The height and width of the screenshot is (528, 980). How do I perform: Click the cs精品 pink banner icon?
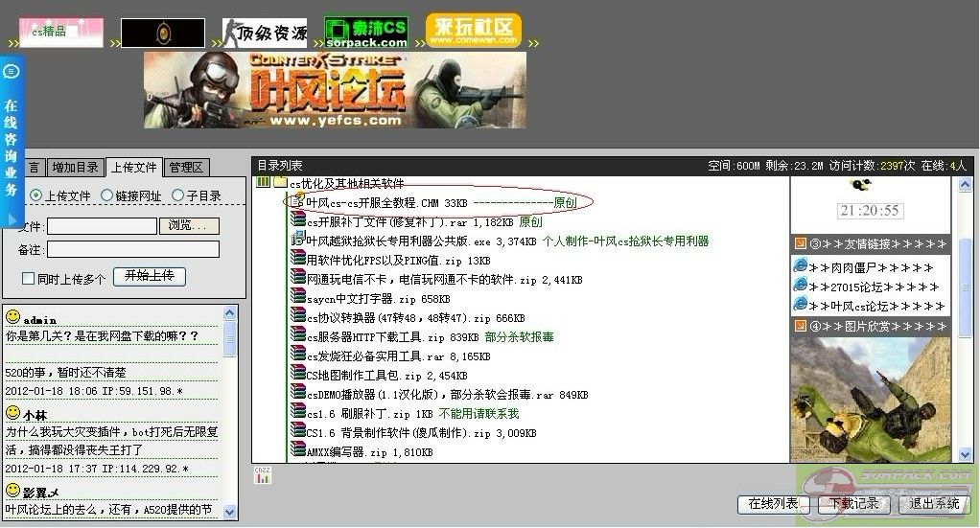point(61,32)
